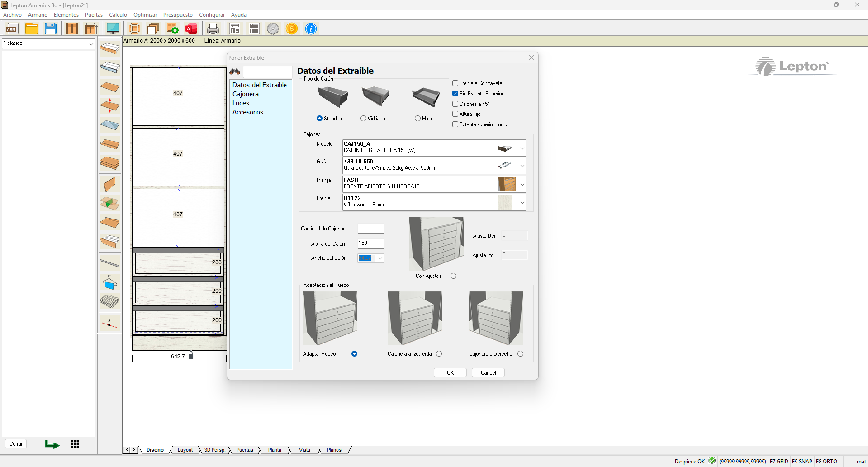The height and width of the screenshot is (467, 868).
Task: Click the gold dollar coin icon
Action: (292, 29)
